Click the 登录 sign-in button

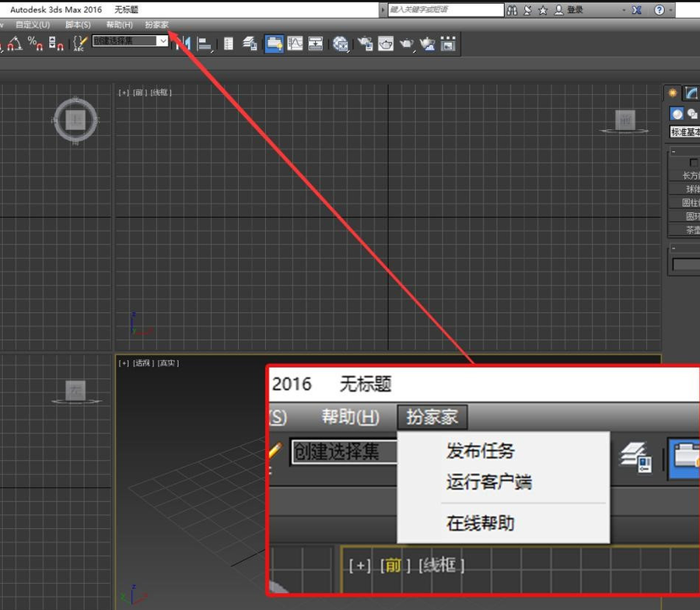click(569, 10)
